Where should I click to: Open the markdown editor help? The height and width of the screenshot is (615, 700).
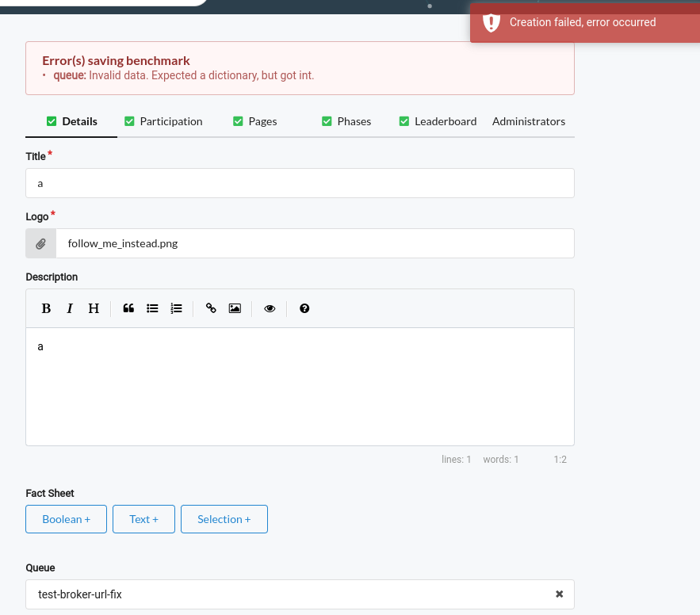[304, 308]
